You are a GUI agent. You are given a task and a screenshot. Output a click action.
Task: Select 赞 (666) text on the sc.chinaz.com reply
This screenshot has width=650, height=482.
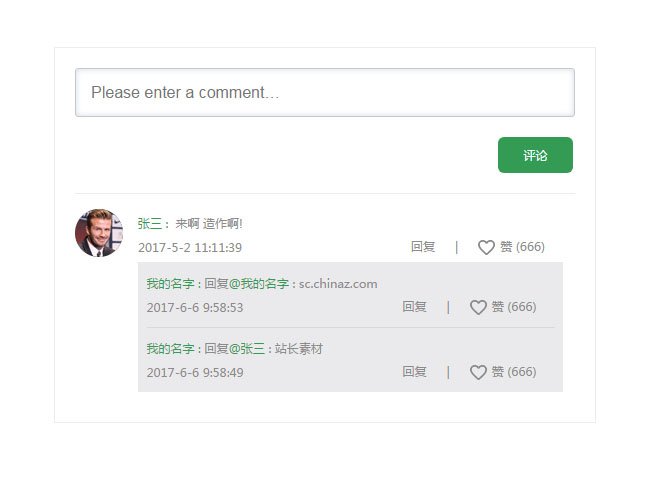pyautogui.click(x=514, y=307)
